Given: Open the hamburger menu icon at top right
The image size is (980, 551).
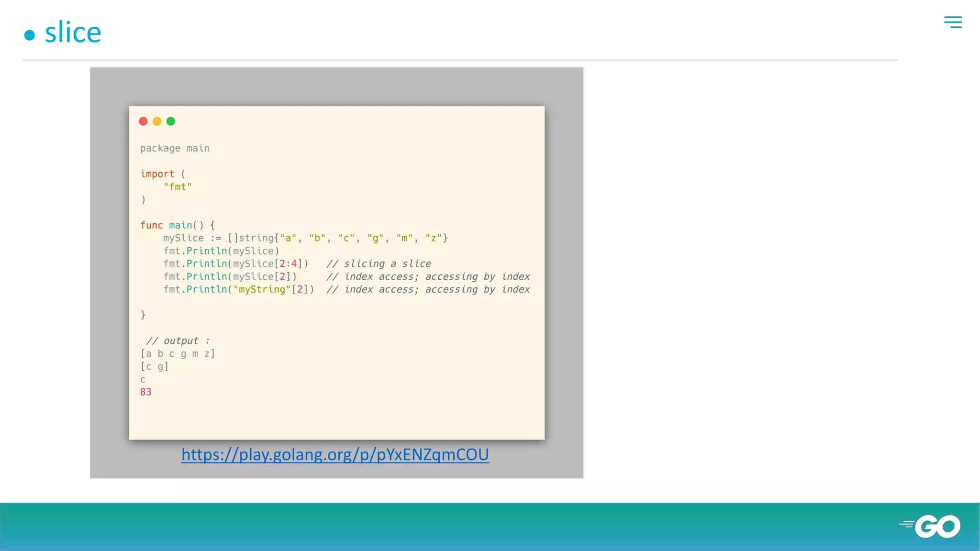Looking at the screenshot, I should point(953,22).
